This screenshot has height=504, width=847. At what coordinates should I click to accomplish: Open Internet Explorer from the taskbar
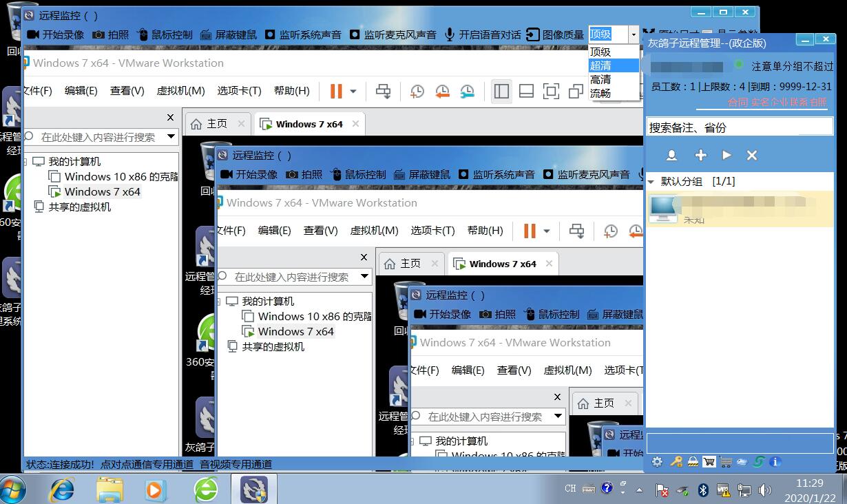tap(62, 490)
